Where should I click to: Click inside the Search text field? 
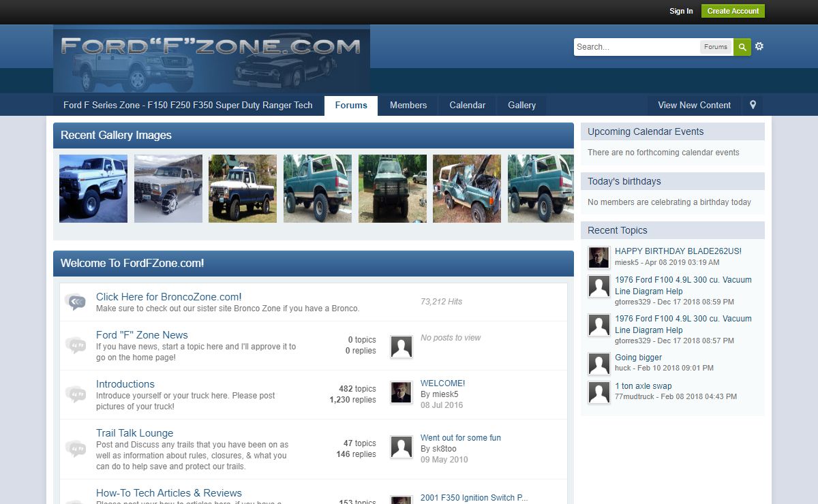(637, 47)
